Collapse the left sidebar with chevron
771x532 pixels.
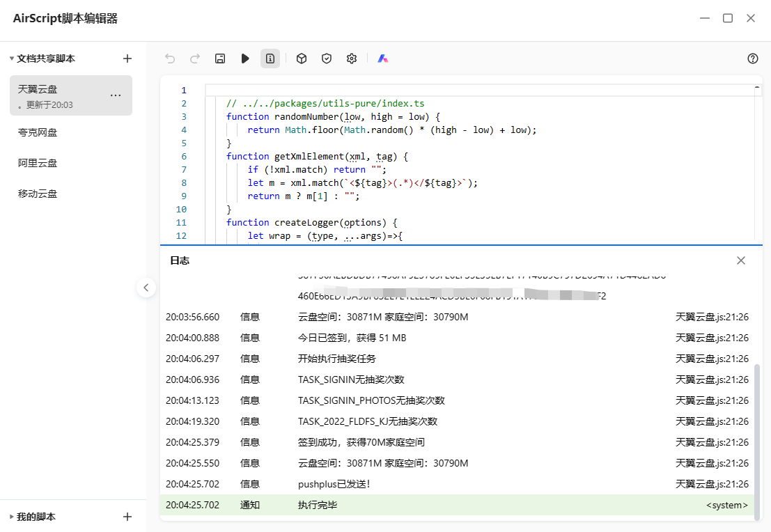point(146,287)
